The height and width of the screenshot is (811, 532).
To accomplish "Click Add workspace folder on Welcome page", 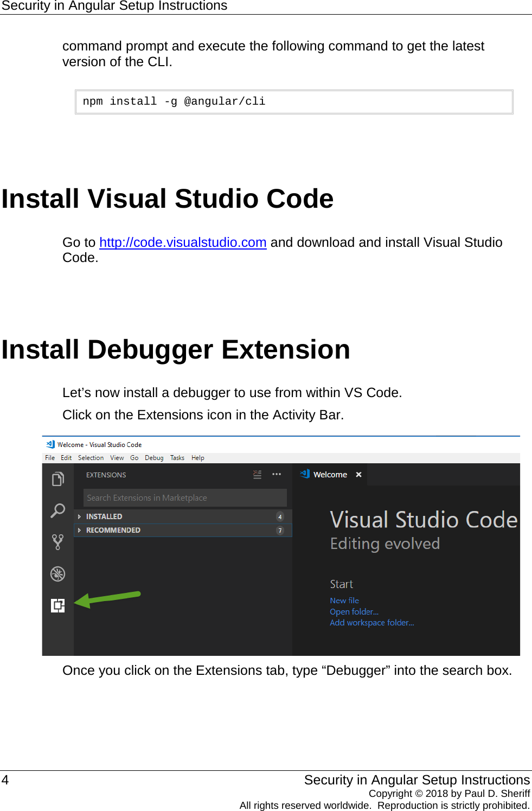I will (x=372, y=622).
